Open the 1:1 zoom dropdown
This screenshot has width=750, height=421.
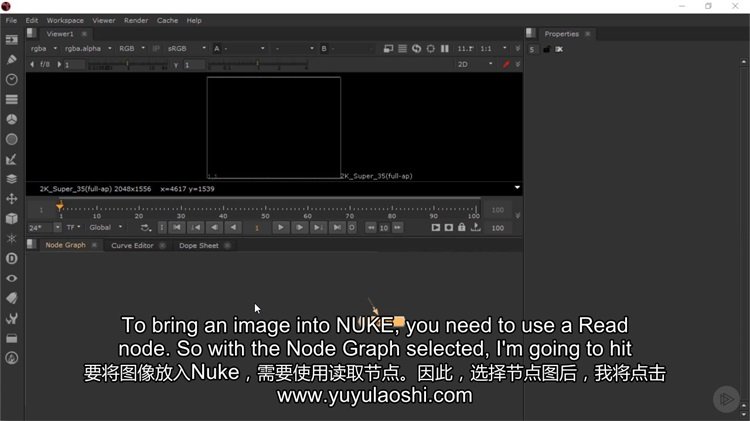click(x=493, y=48)
